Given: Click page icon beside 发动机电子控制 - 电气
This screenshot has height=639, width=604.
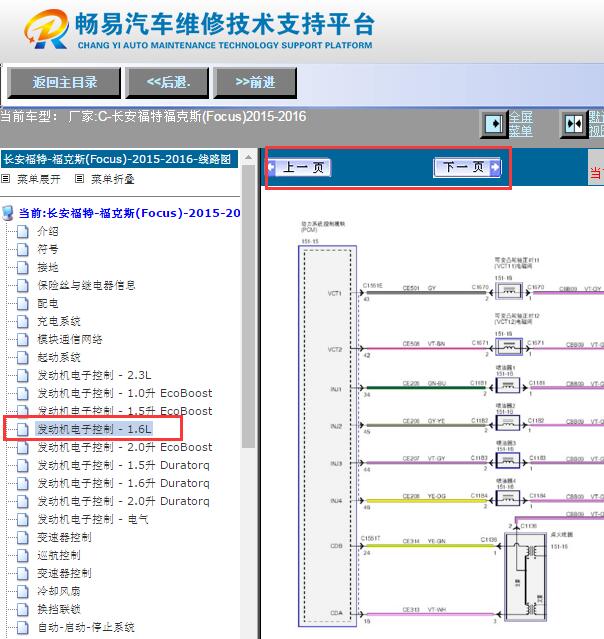Looking at the screenshot, I should coord(23,519).
